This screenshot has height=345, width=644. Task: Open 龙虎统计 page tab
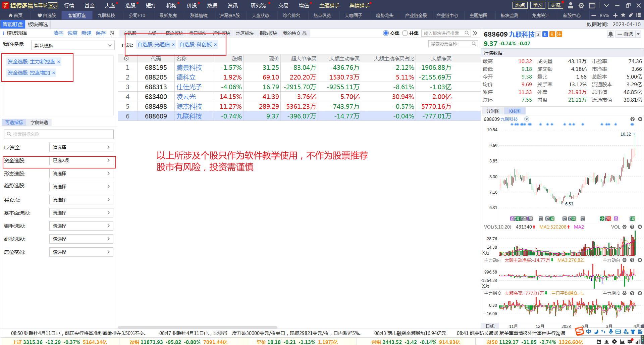(x=540, y=15)
